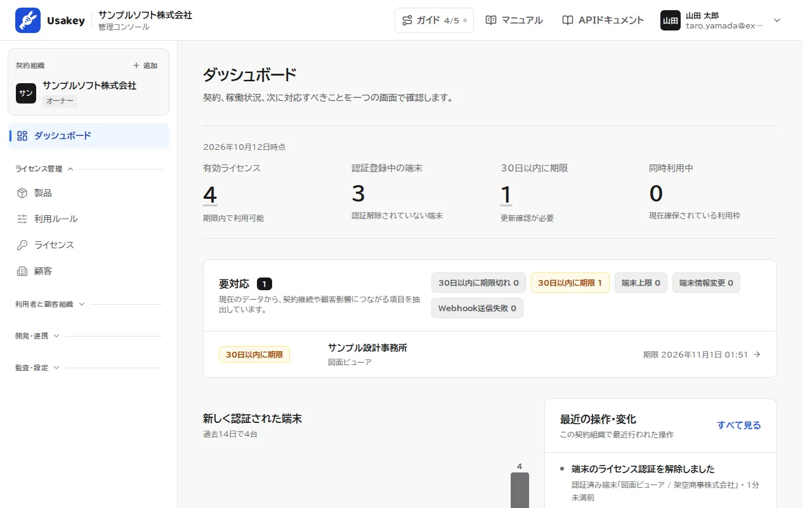Expand the 開発・連携 section

(37, 336)
